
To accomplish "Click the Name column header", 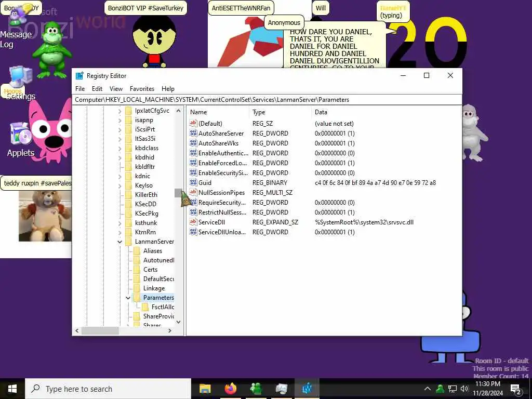I will coord(218,112).
